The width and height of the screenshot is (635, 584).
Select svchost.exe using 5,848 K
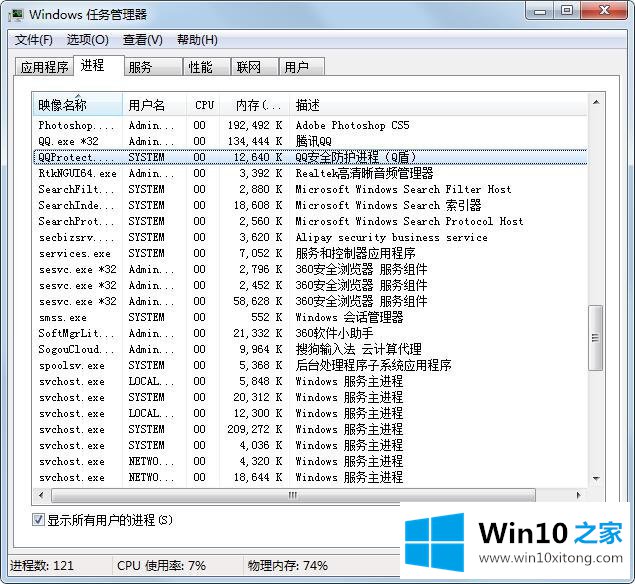[310, 381]
